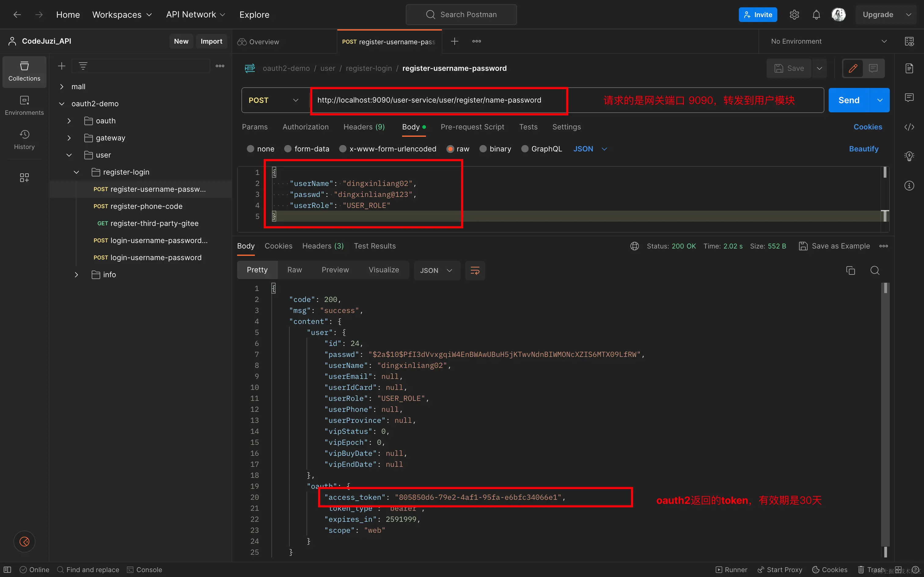The height and width of the screenshot is (577, 924).
Task: Copy the response body with the copy icon
Action: [x=850, y=270]
